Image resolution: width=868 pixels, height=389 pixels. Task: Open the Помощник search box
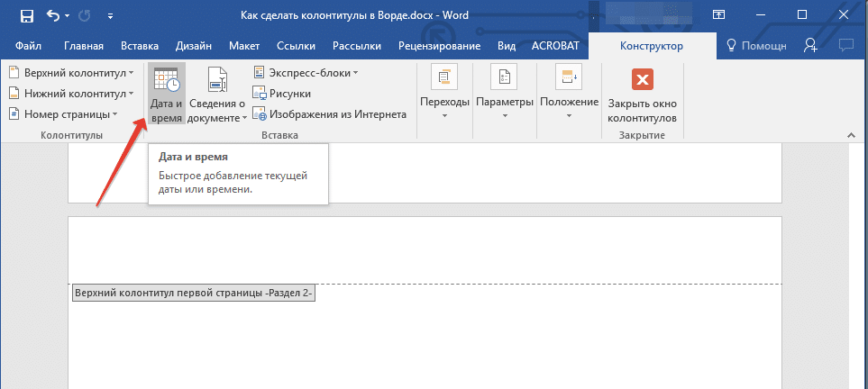(755, 46)
